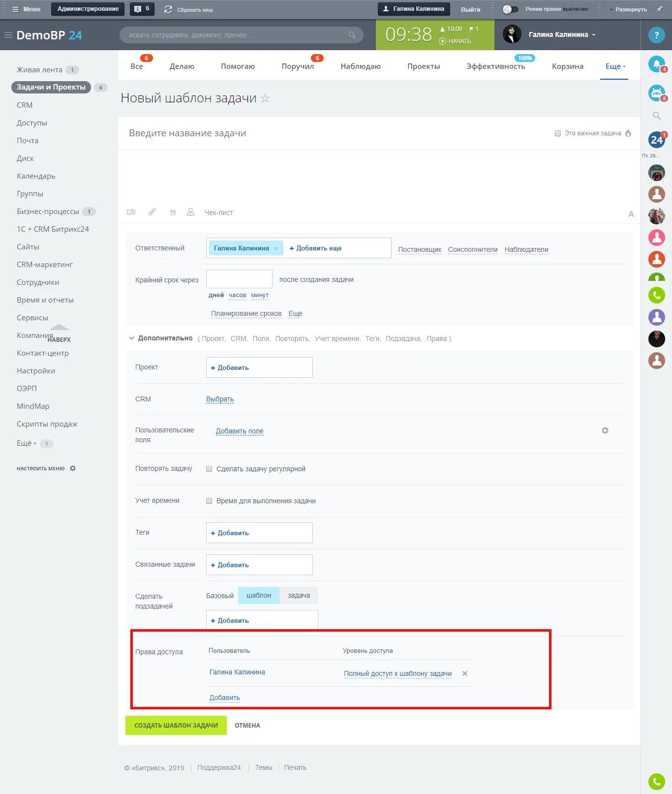672x794 pixels.
Task: Check Это важная задача checkbox
Action: coord(558,133)
